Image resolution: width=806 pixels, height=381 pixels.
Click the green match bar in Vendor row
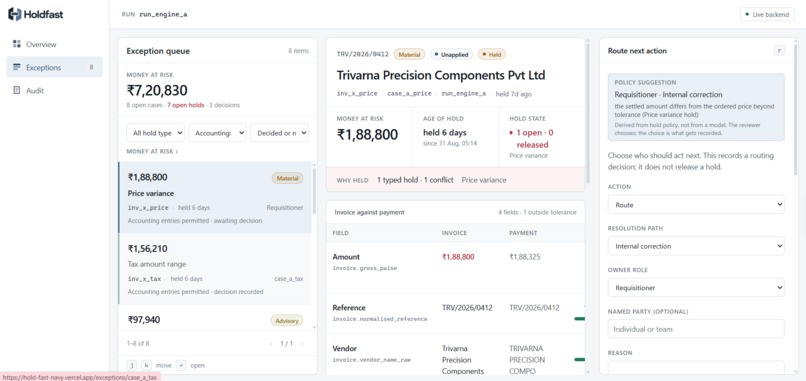[579, 359]
